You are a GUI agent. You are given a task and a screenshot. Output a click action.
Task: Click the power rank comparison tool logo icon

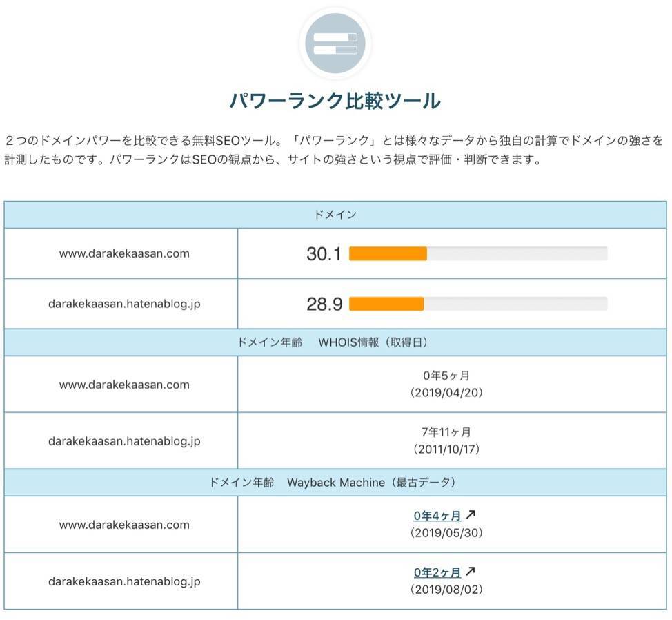[x=335, y=43]
